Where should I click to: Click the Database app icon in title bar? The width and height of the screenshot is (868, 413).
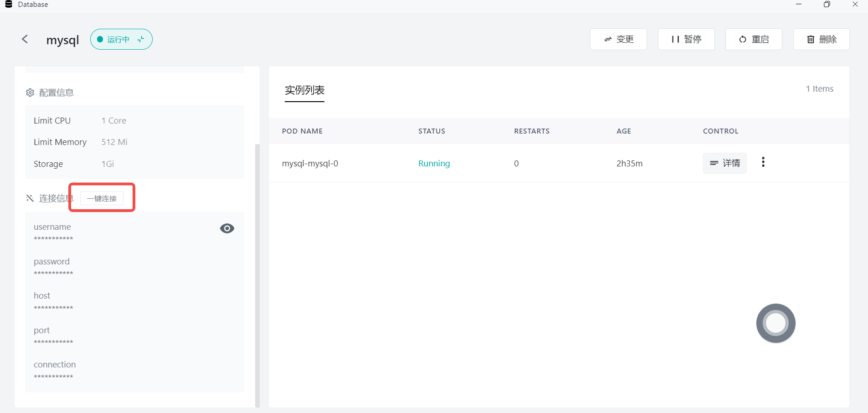[x=8, y=5]
